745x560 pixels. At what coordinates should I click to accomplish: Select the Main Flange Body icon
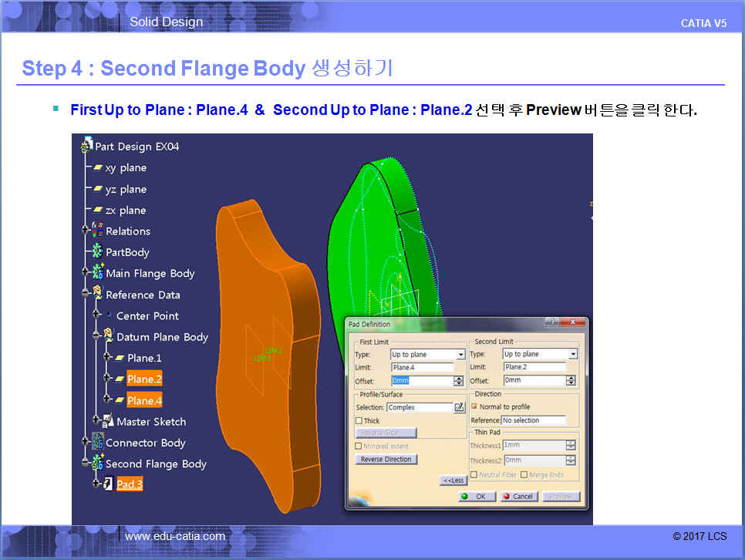(98, 273)
